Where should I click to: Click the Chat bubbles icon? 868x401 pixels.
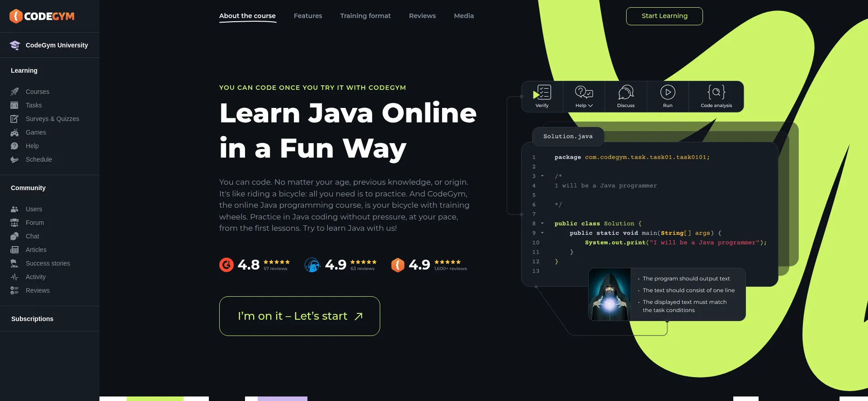pos(14,236)
